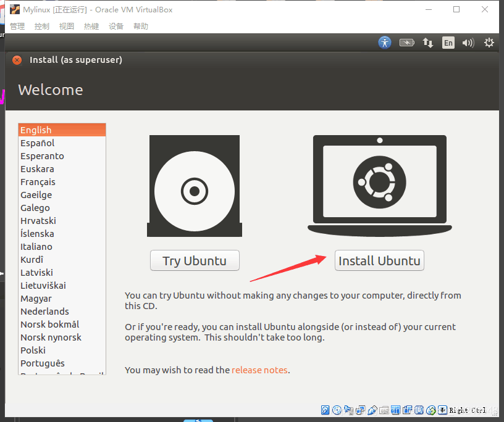Open the 管理 menu in VirtualBox

[x=17, y=26]
